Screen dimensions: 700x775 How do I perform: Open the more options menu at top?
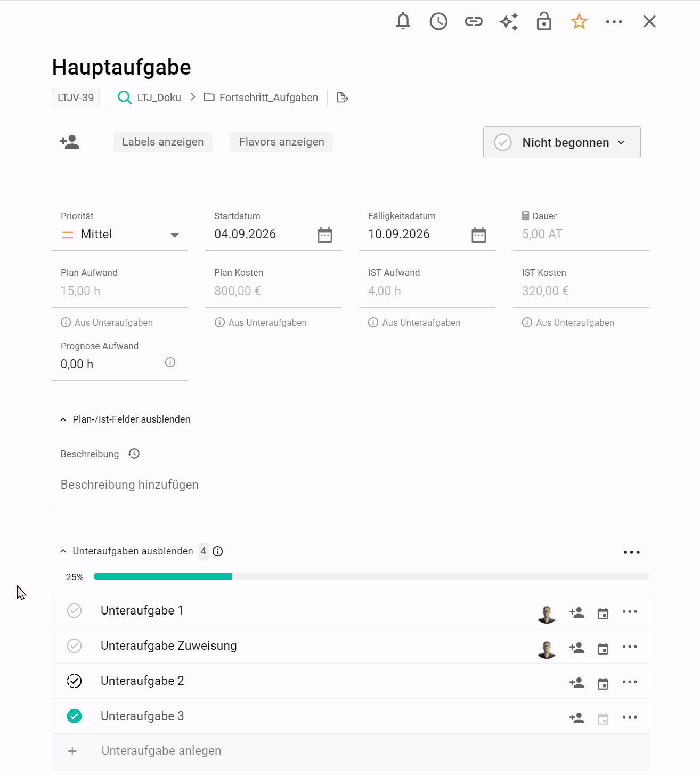point(614,22)
